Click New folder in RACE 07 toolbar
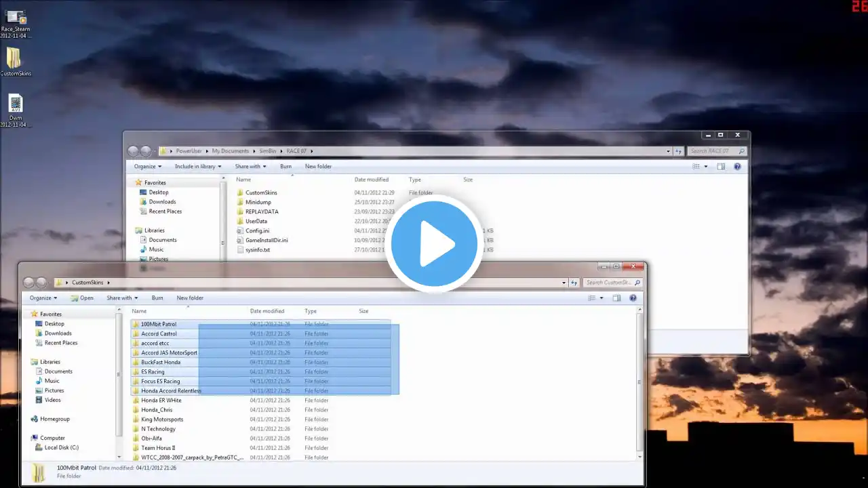This screenshot has width=868, height=488. pyautogui.click(x=318, y=166)
